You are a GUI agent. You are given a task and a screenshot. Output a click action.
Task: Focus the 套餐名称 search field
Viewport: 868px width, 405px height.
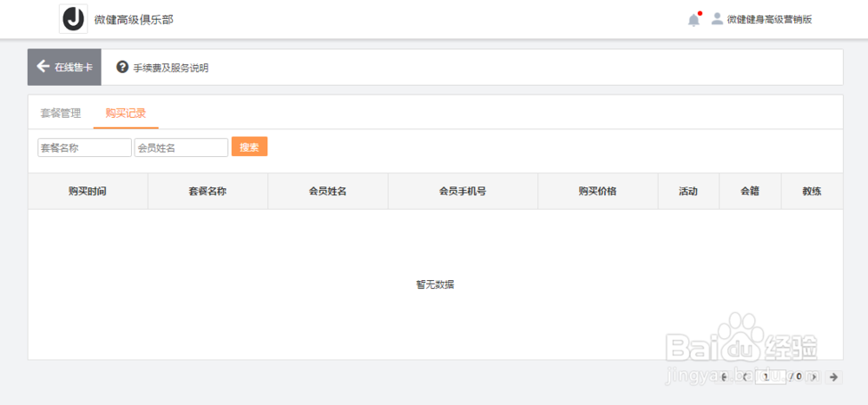pyautogui.click(x=85, y=147)
